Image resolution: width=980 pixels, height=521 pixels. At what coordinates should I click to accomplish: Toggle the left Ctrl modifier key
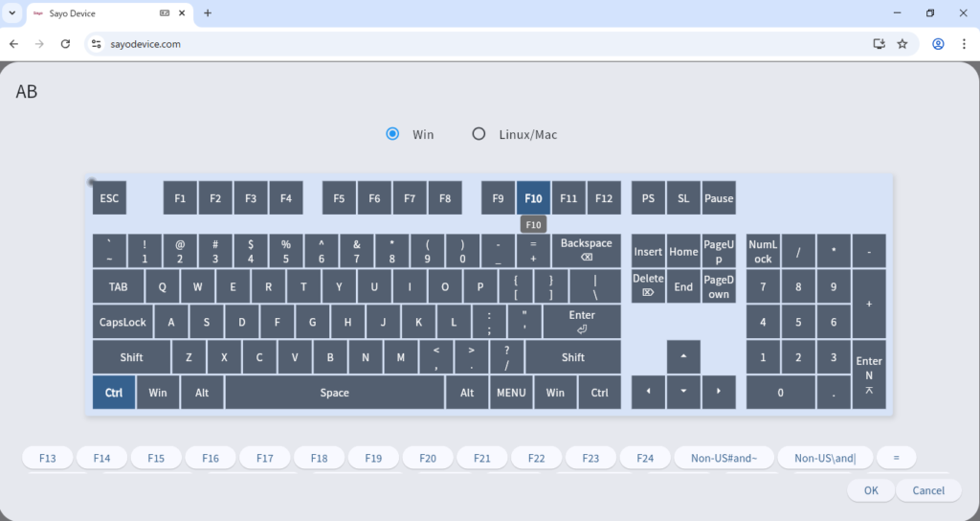pos(114,393)
